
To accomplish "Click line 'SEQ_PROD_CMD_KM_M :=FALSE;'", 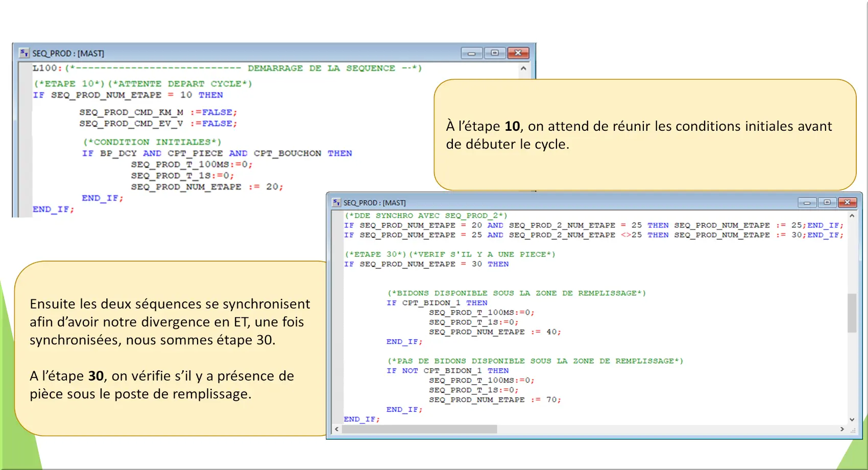I will click(158, 112).
